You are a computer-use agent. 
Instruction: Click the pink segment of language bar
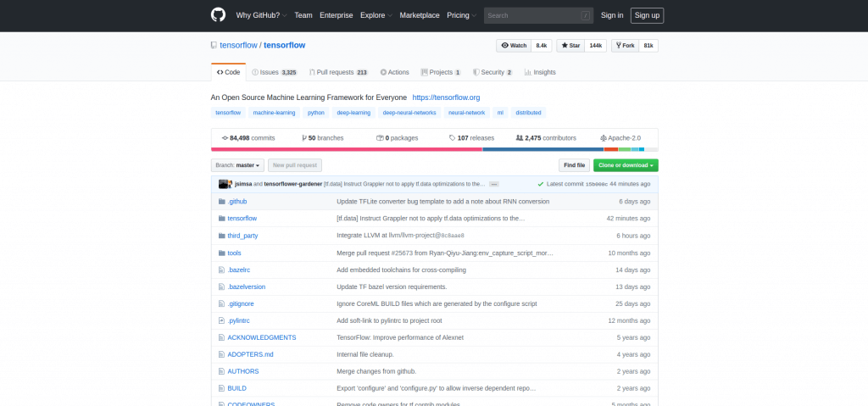pyautogui.click(x=347, y=149)
